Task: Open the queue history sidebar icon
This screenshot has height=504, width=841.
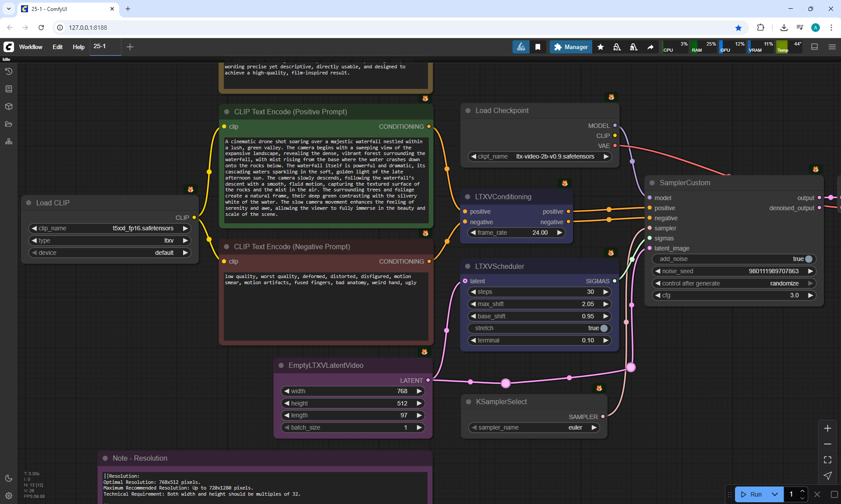Action: pos(9,71)
